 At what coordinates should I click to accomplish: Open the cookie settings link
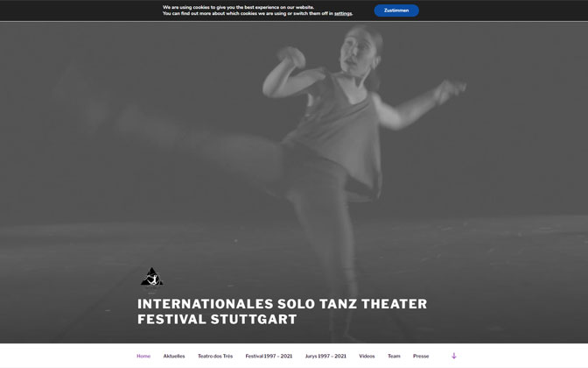pos(343,13)
